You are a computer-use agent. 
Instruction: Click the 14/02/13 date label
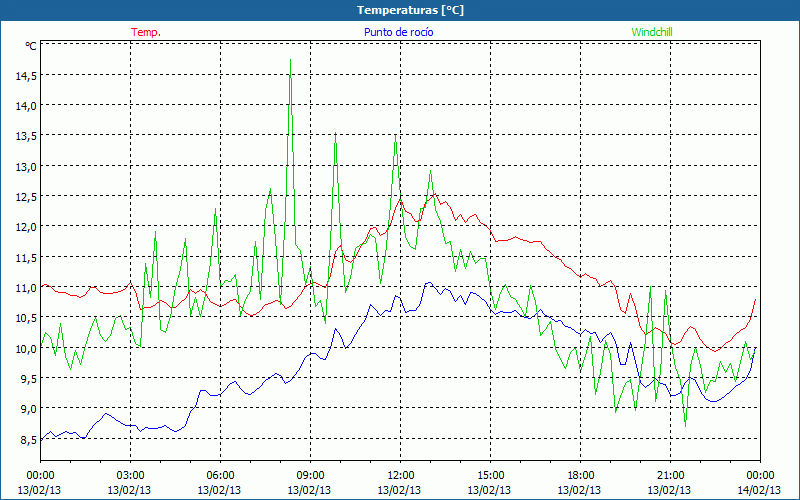759,490
